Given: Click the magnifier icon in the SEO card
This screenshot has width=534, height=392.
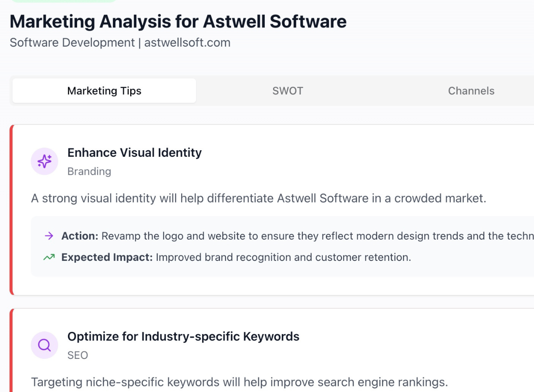Looking at the screenshot, I should tap(44, 345).
